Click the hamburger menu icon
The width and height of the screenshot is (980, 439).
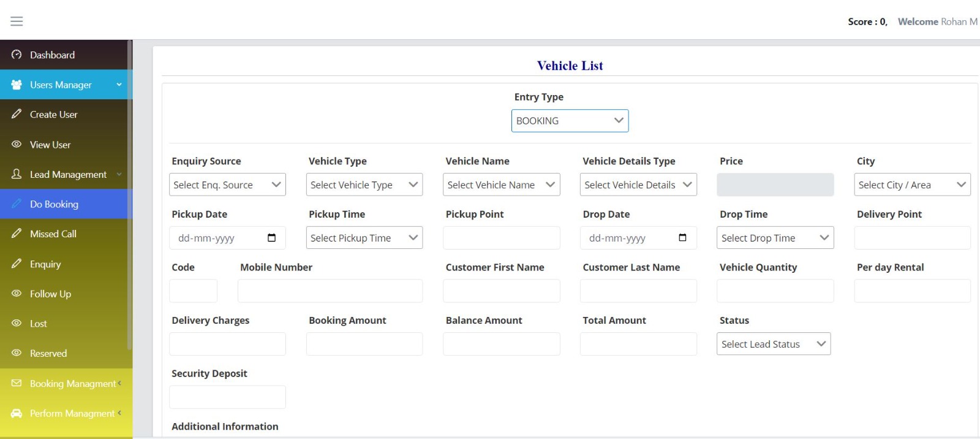(17, 21)
